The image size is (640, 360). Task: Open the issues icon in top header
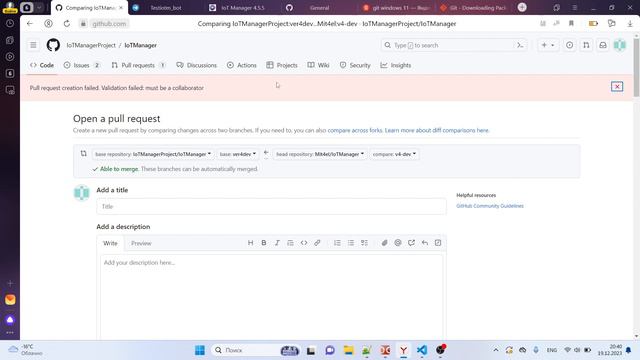[569, 45]
